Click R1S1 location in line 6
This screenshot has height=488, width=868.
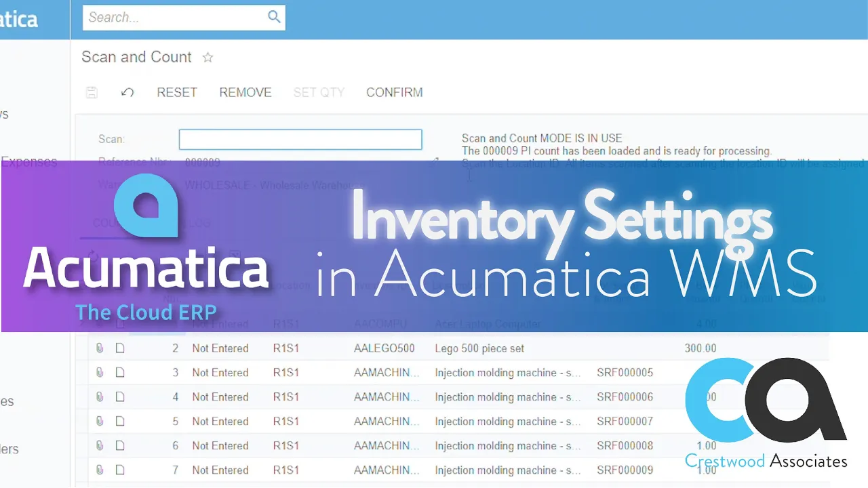pos(286,446)
